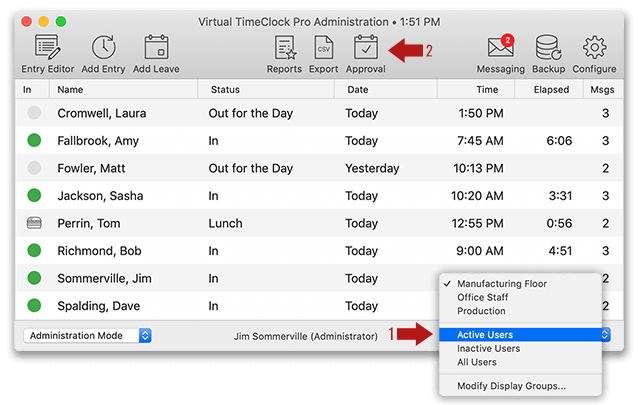This screenshot has height=405, width=638.
Task: Select the Cromwell, Laura row
Action: pyautogui.click(x=319, y=113)
